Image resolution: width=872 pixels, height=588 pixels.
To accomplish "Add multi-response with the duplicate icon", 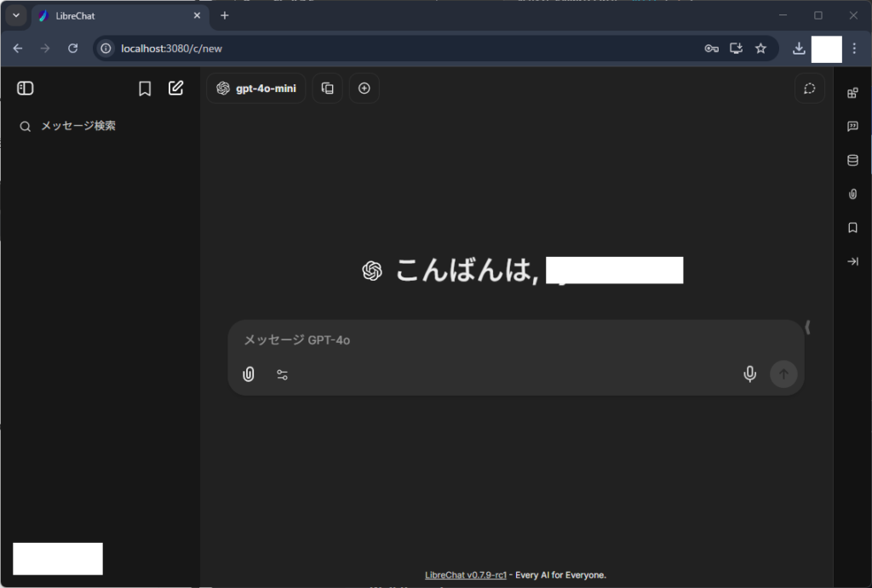I will click(x=327, y=88).
